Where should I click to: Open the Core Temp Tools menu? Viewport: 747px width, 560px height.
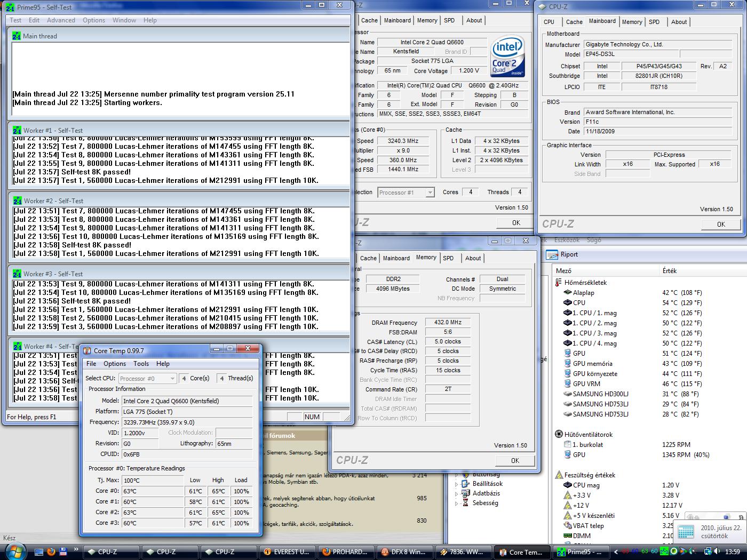tap(141, 364)
